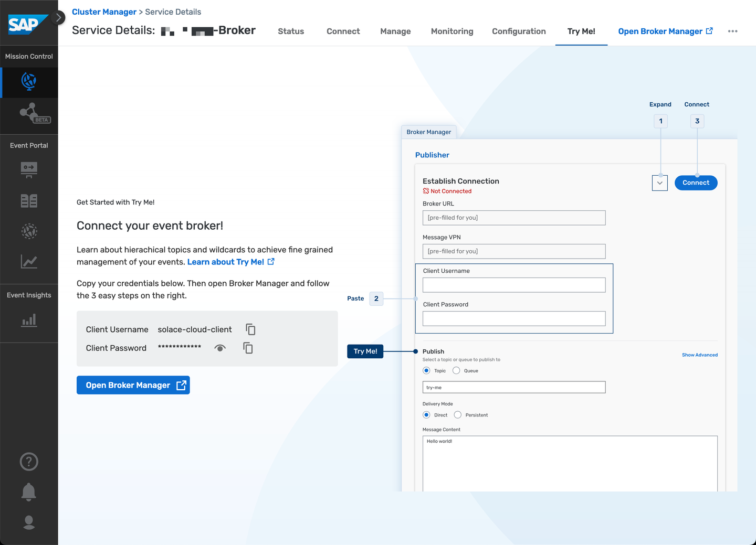756x545 pixels.
Task: Select the Try Me! tab
Action: (581, 31)
